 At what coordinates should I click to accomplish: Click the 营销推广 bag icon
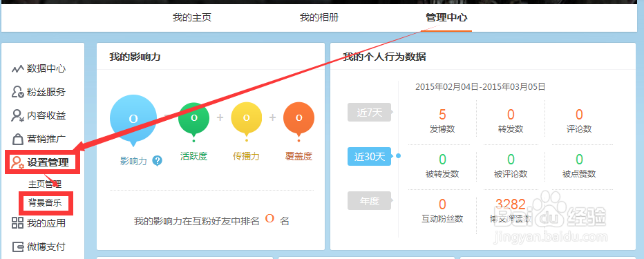click(x=18, y=139)
